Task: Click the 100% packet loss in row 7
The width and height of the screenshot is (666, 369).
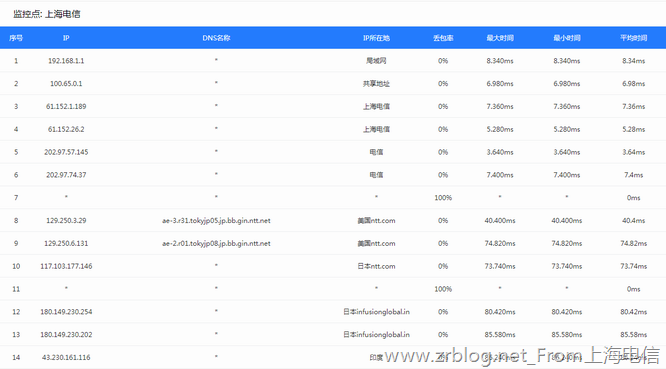Action: [x=443, y=197]
